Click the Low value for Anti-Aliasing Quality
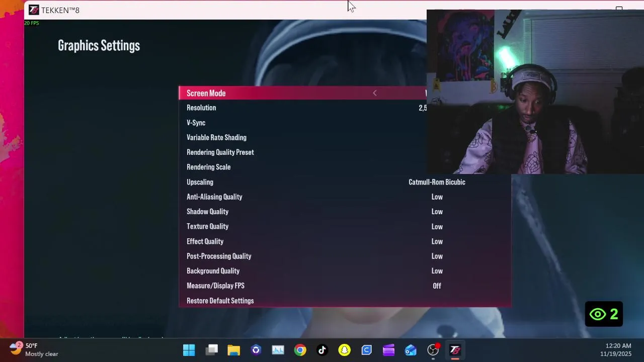644x362 pixels. click(x=437, y=197)
